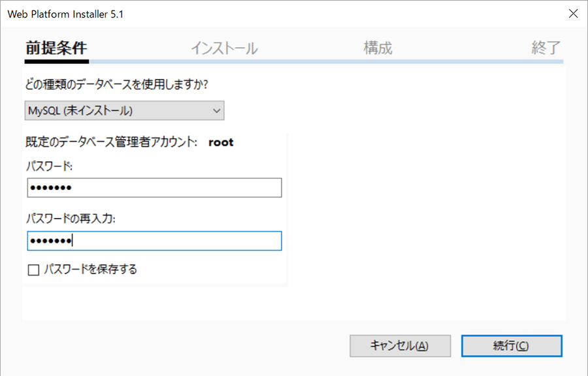This screenshot has width=588, height=376.
Task: Select the 終了 step heading
Action: coord(546,48)
